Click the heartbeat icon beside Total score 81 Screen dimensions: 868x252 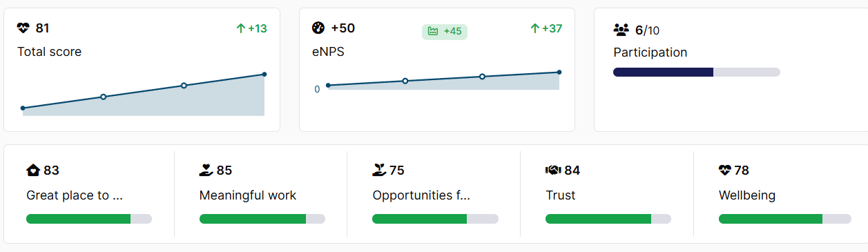[x=23, y=28]
